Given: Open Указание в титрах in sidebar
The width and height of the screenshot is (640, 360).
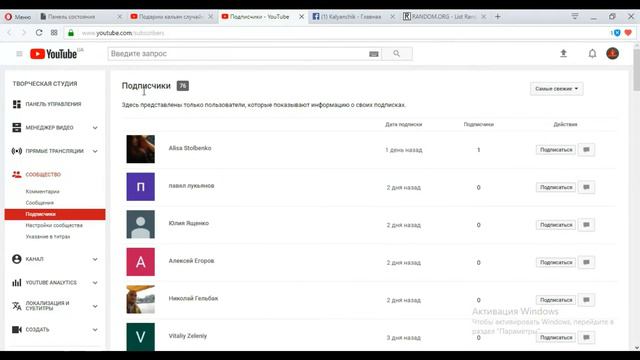Looking at the screenshot, I should 48,237.
